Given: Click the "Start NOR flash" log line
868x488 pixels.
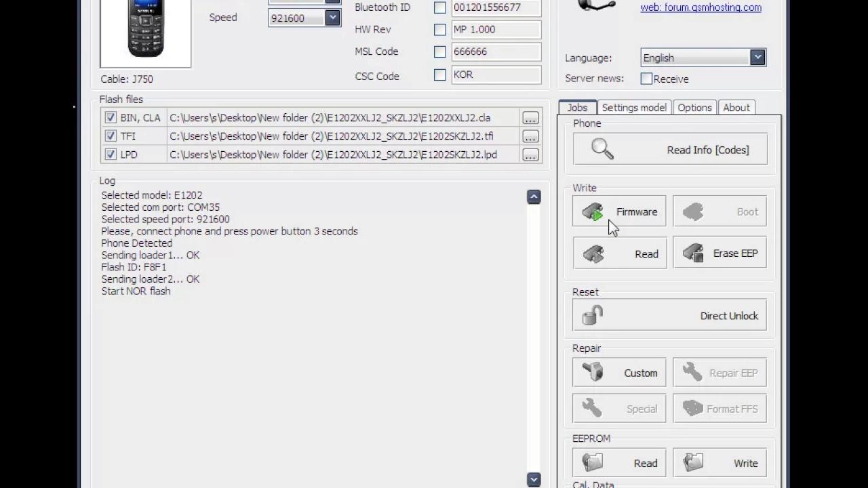Looking at the screenshot, I should click(136, 291).
